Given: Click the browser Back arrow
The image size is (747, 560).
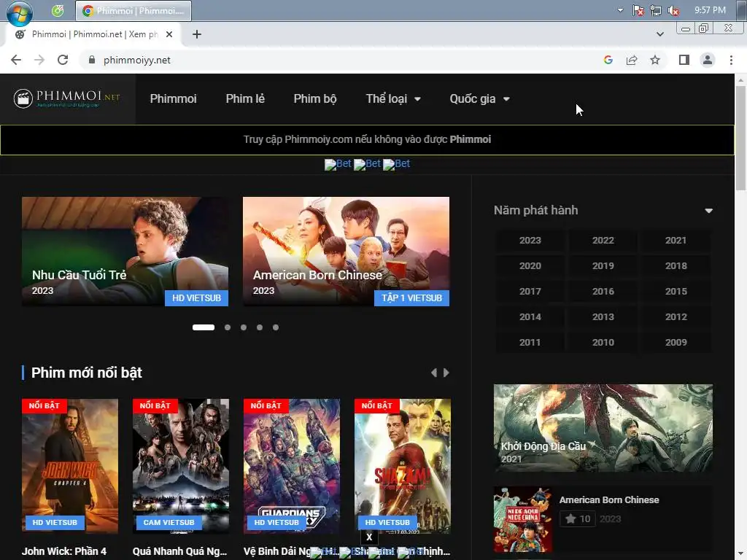Looking at the screenshot, I should [16, 60].
